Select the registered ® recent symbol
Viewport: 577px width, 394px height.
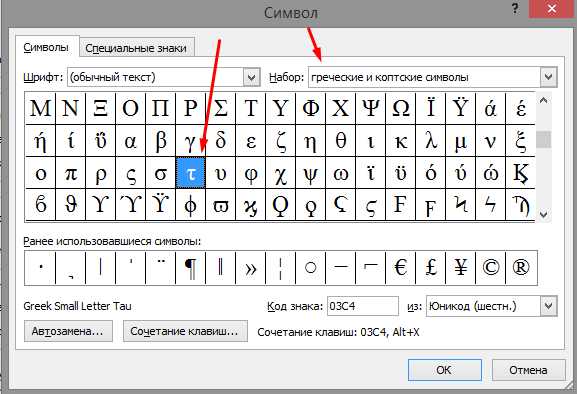coord(521,268)
